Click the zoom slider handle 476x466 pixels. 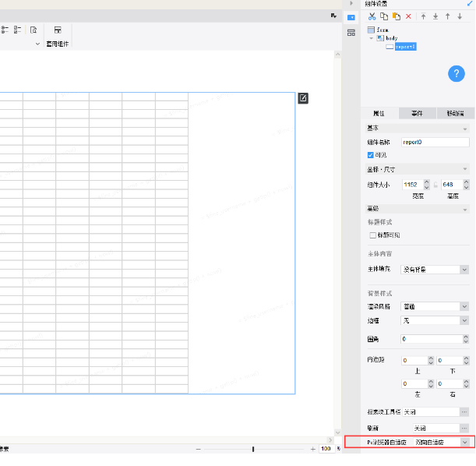[x=253, y=449]
